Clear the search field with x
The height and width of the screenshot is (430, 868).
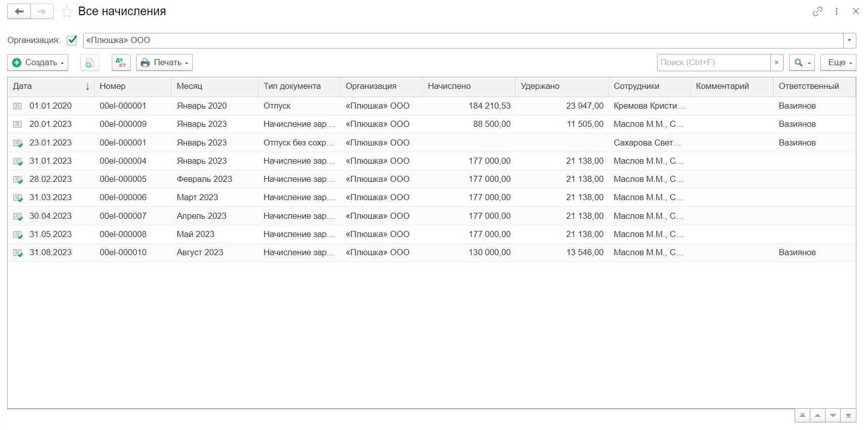pos(776,63)
